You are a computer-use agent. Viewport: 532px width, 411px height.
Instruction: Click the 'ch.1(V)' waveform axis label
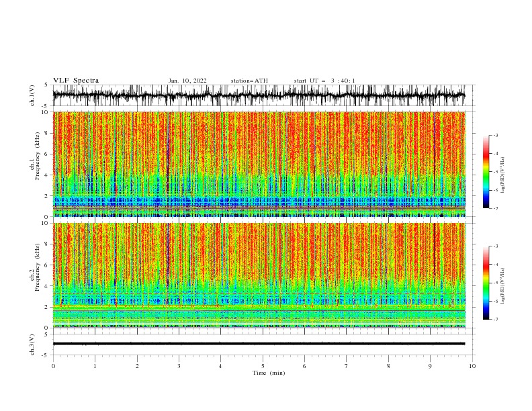click(x=32, y=95)
